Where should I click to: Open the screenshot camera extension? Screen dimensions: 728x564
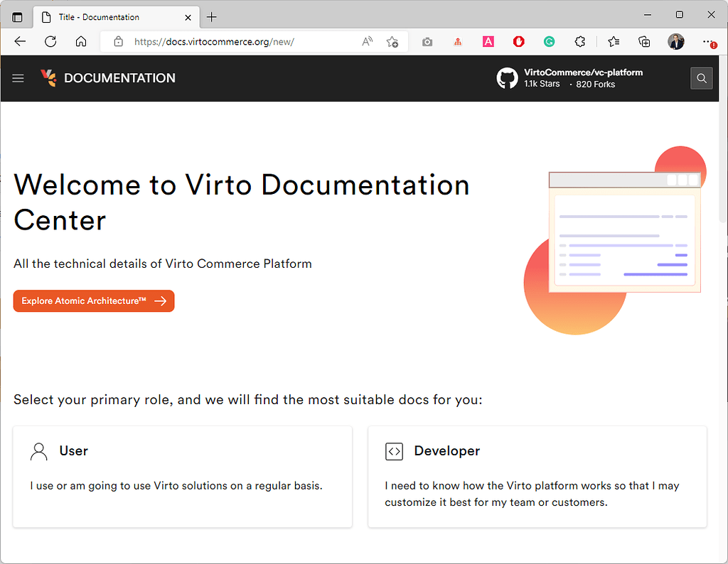[427, 42]
